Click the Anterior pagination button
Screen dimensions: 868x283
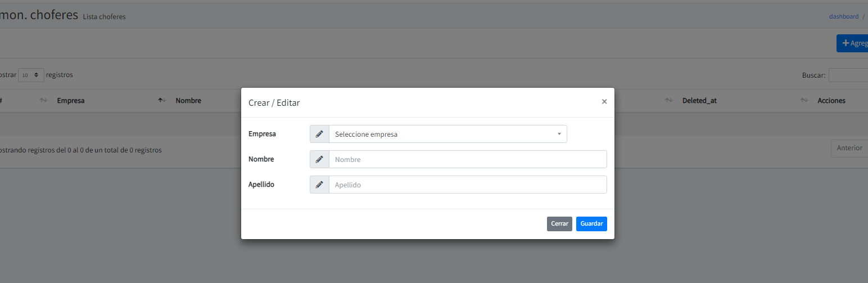click(x=849, y=148)
